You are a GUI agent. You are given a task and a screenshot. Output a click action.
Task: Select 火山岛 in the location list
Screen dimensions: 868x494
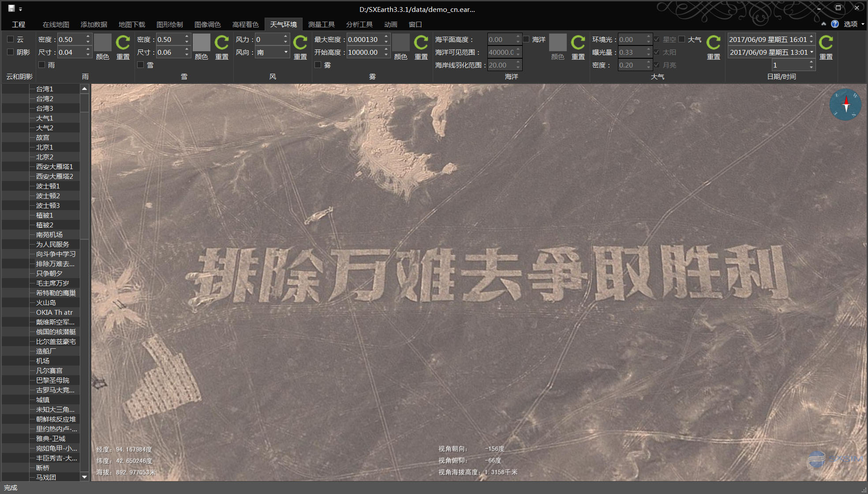pos(46,302)
